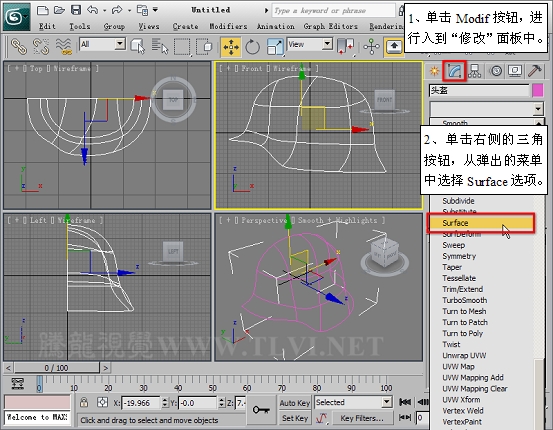Choose Unwrap UVW in the modifier list

pyautogui.click(x=464, y=355)
